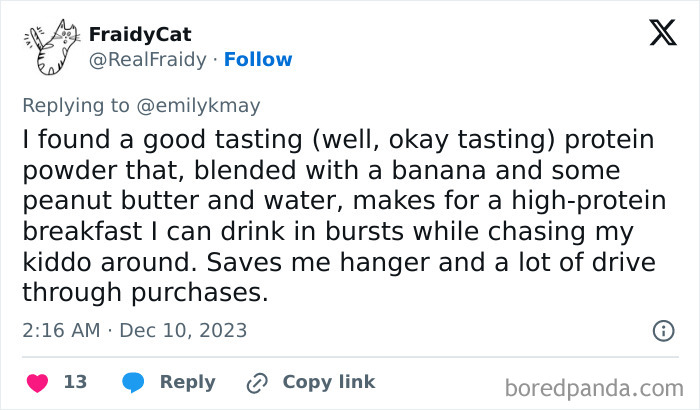
Task: Select the Dec 10, 2023 date
Action: pos(183,330)
